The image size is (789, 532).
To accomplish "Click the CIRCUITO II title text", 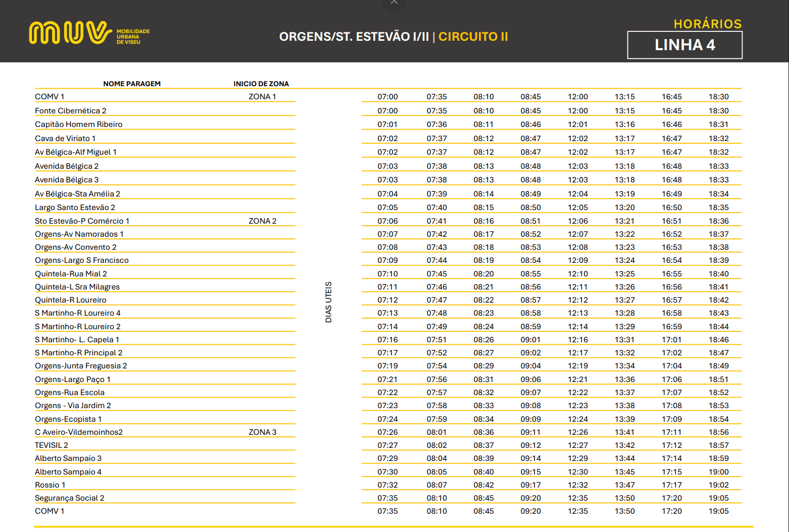I will pyautogui.click(x=473, y=37).
